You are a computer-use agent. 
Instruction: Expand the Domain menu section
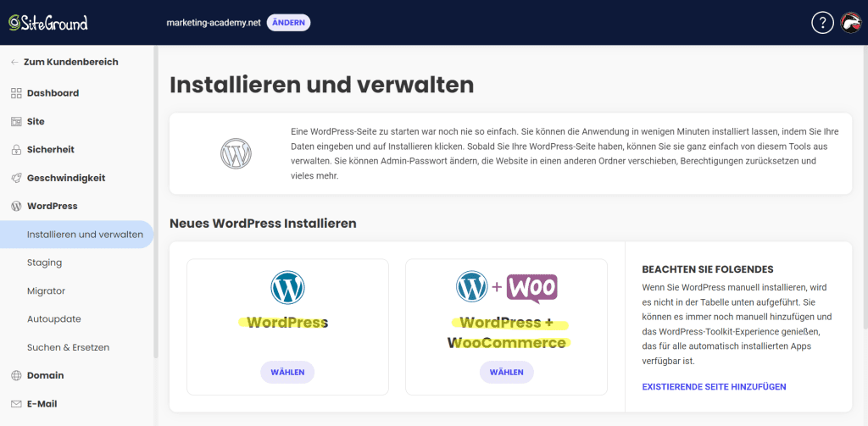pyautogui.click(x=46, y=376)
